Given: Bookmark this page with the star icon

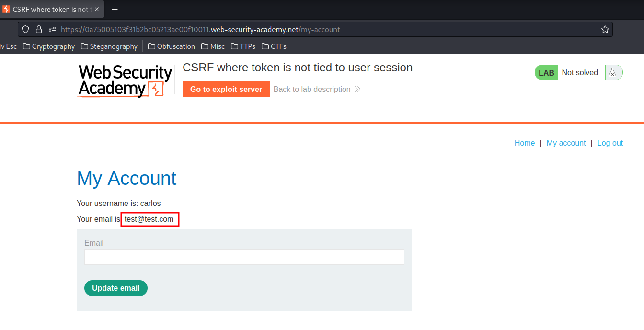Looking at the screenshot, I should tap(605, 29).
